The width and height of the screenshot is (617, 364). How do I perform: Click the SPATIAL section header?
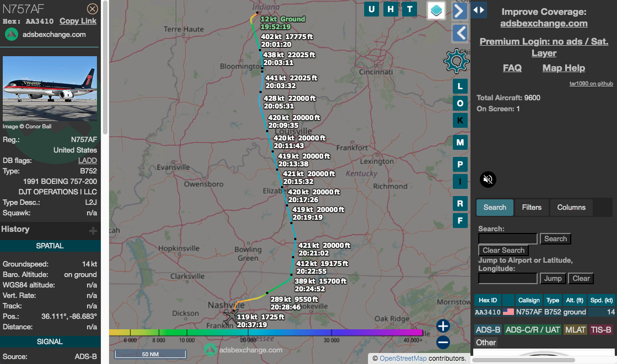click(50, 246)
